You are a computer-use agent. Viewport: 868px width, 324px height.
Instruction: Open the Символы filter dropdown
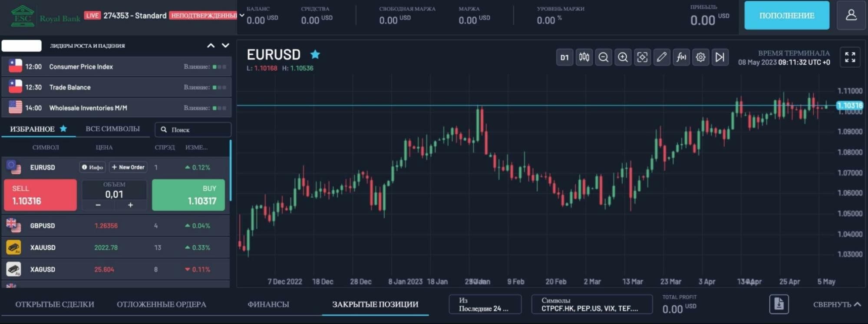pyautogui.click(x=592, y=304)
